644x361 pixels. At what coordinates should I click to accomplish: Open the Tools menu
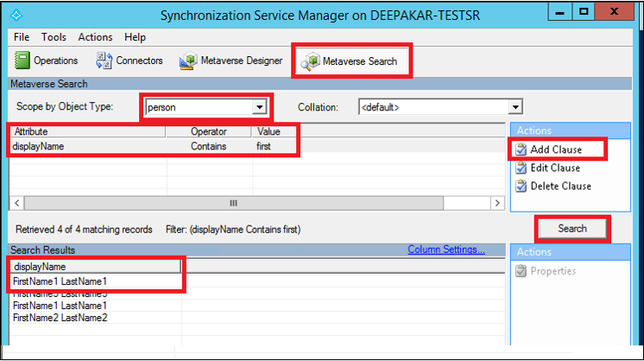[54, 37]
